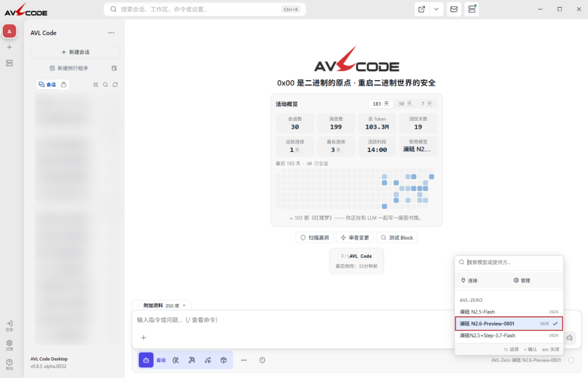
Task: Open the mail inbox icon in the title bar
Action: click(454, 9)
